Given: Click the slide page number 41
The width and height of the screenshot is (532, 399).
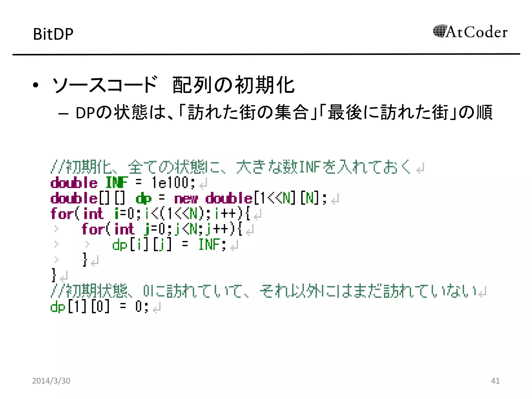Looking at the screenshot, I should point(495,381).
